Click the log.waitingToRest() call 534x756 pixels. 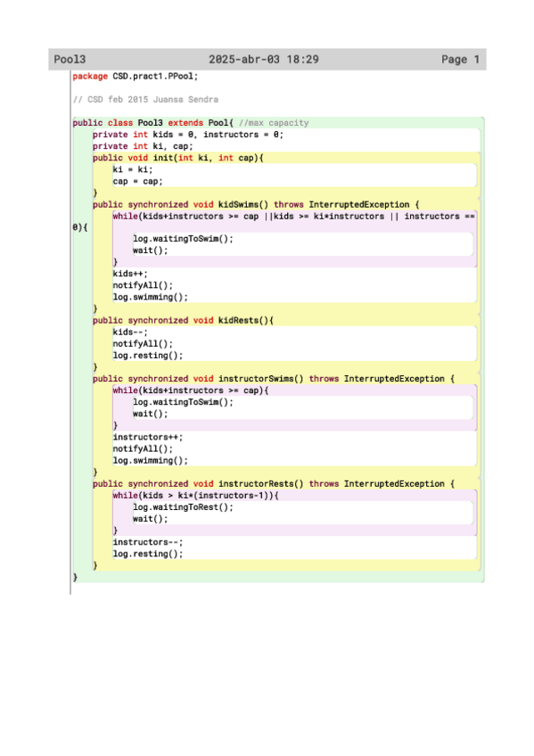pos(183,507)
